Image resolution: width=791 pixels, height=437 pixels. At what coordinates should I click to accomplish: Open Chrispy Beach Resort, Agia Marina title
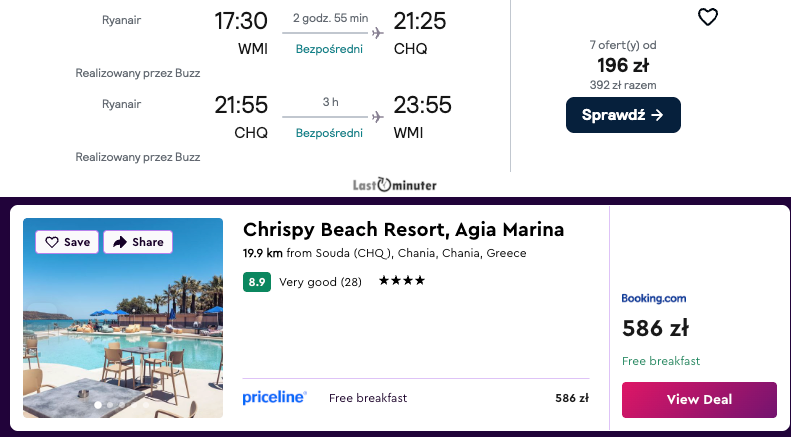pos(403,230)
